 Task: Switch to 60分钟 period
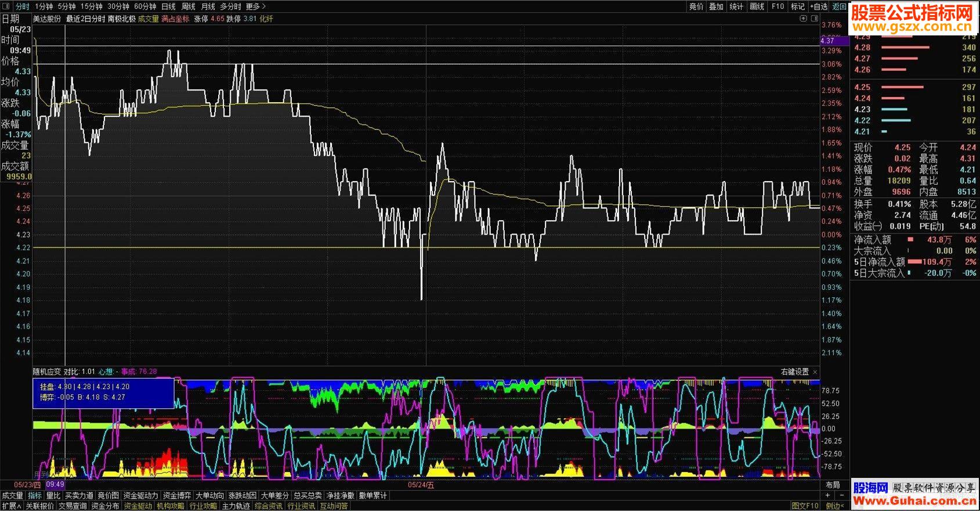145,6
